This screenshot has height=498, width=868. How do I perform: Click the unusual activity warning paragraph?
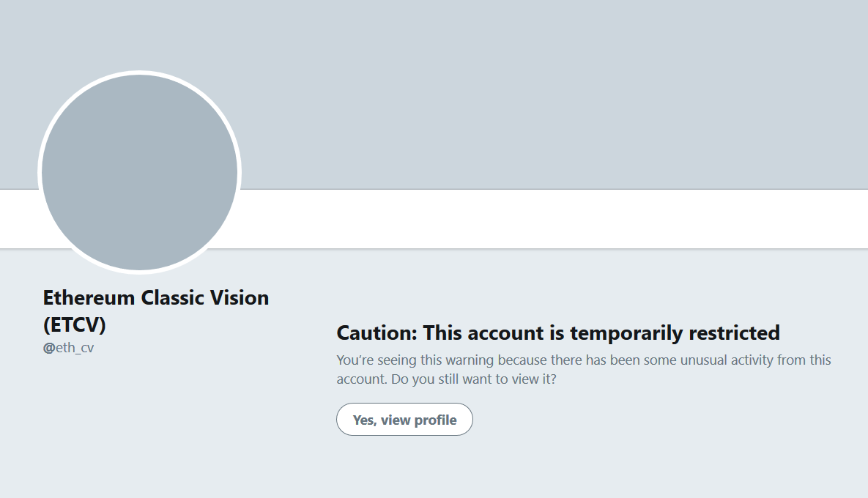(x=584, y=370)
